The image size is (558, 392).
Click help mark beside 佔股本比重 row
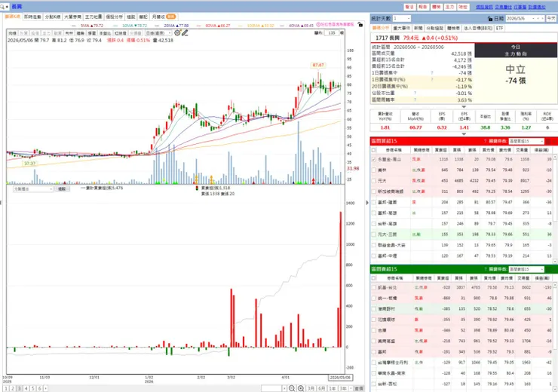[x=415, y=93]
